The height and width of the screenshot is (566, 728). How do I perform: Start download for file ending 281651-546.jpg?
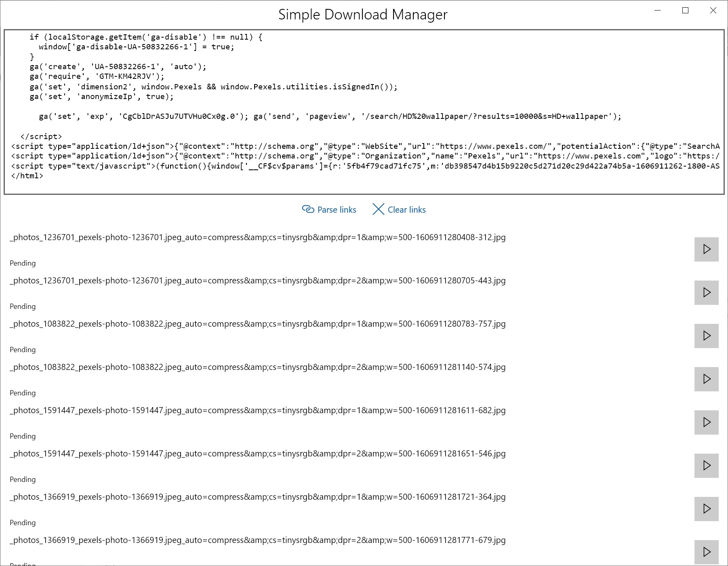point(707,465)
